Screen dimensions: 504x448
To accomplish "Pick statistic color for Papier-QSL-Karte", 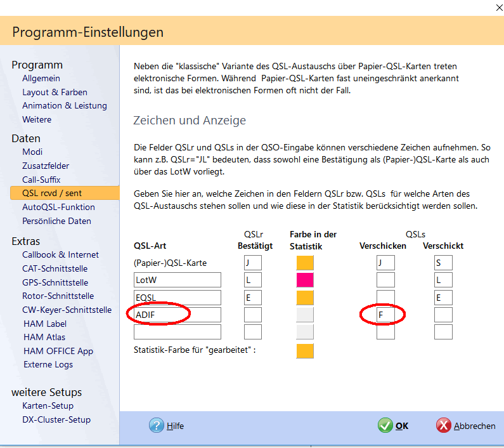I will click(x=305, y=263).
